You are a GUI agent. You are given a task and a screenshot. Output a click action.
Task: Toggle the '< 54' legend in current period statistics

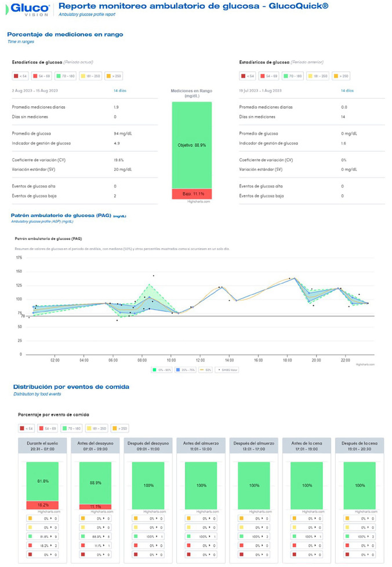tap(20, 76)
